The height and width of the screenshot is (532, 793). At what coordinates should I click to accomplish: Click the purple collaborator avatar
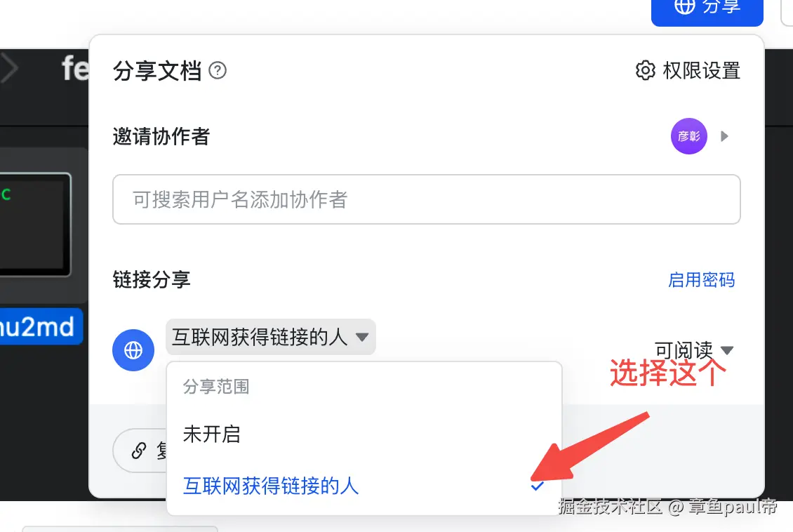point(689,136)
